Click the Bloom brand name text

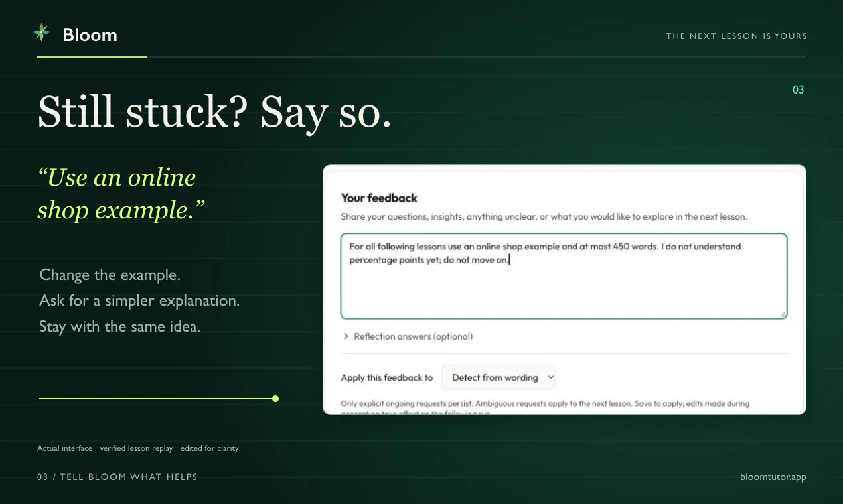coord(90,34)
